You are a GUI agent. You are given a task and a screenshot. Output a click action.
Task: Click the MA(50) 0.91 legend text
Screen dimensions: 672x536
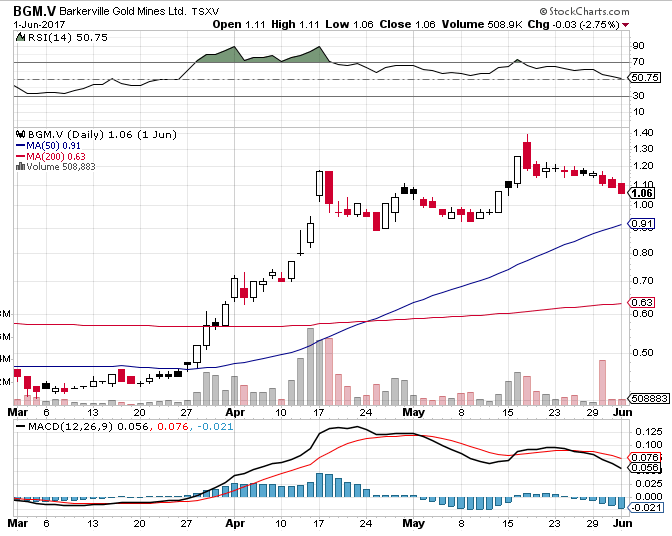point(54,146)
